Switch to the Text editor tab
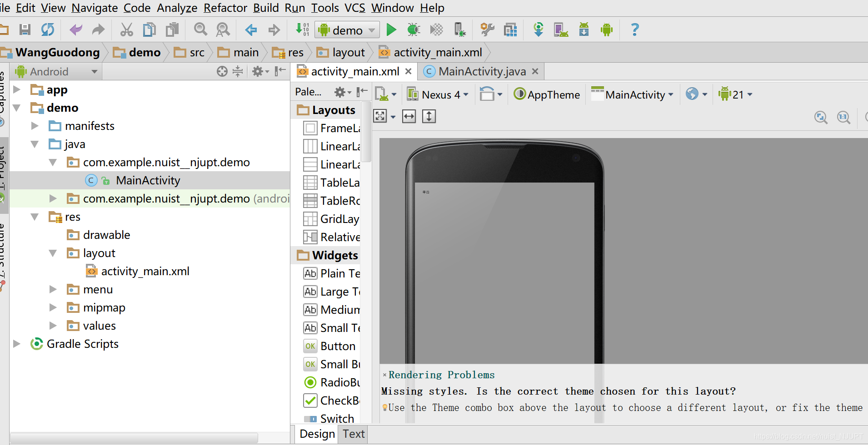 tap(354, 434)
